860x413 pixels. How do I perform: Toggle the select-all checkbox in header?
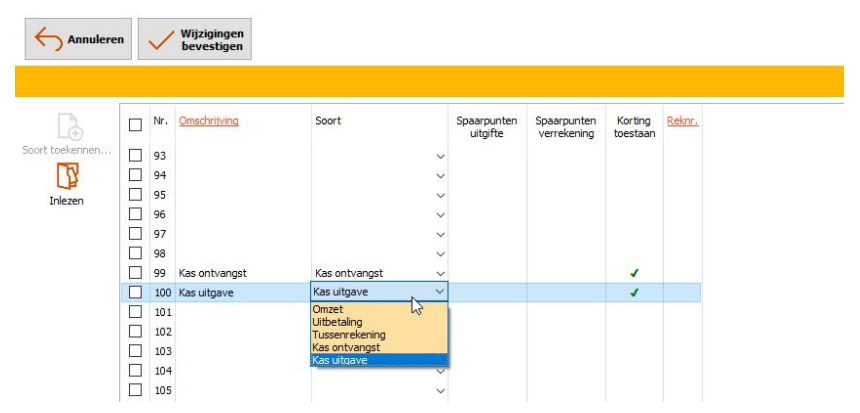tap(135, 125)
